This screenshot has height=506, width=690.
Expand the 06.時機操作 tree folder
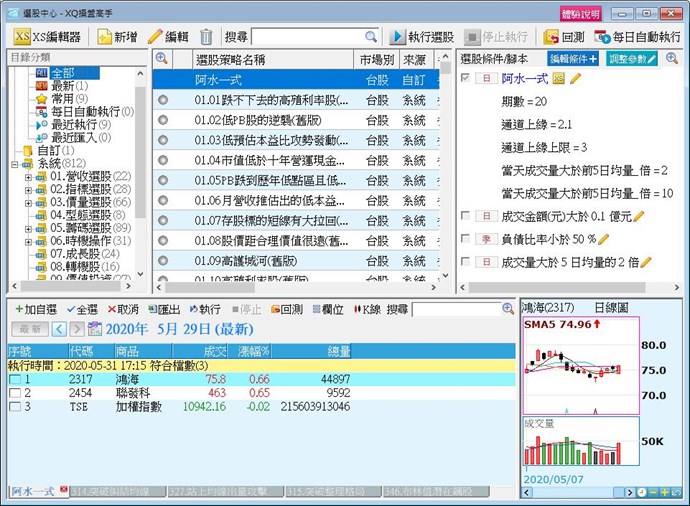[28, 241]
